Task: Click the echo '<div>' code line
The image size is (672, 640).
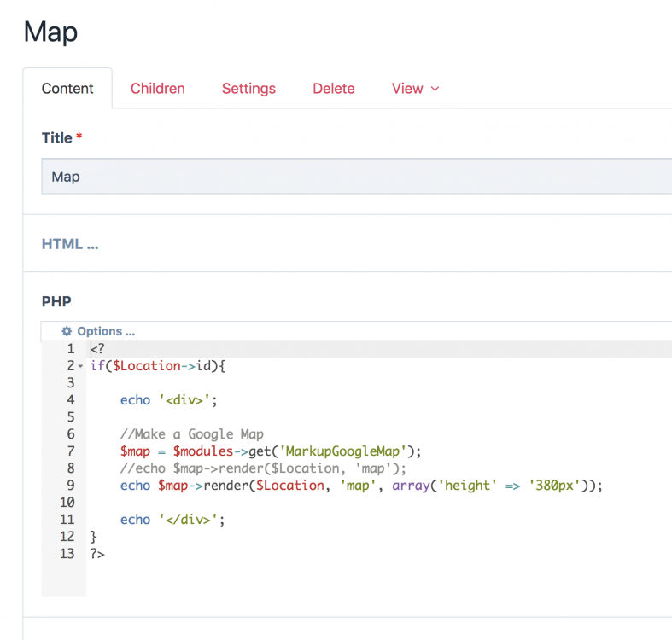Action: click(162, 400)
